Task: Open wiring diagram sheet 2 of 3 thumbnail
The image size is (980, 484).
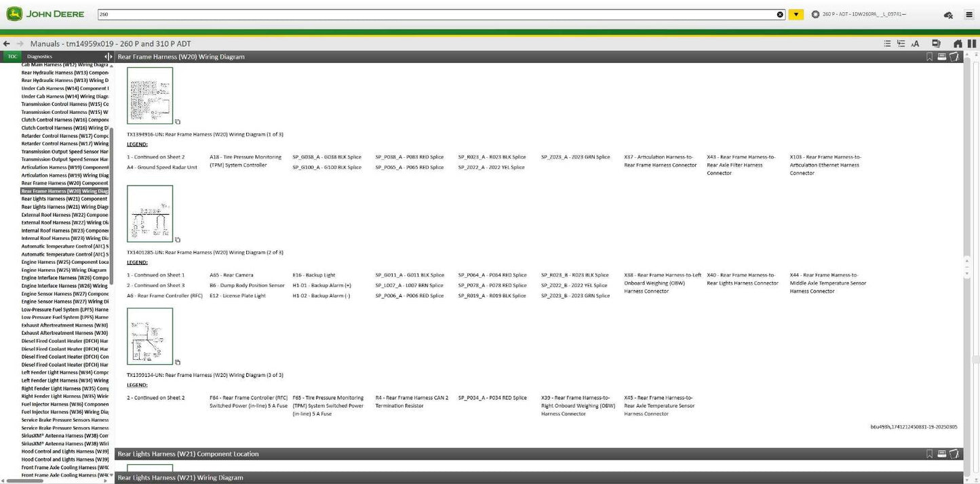Action: click(150, 214)
